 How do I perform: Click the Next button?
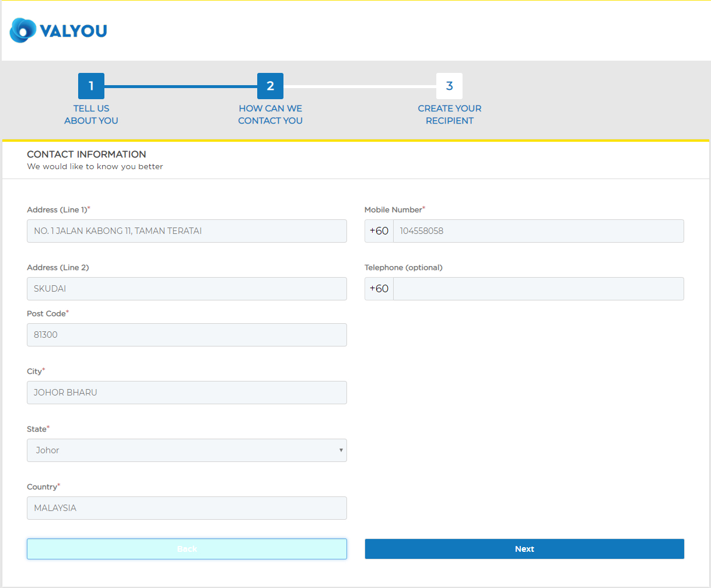524,548
